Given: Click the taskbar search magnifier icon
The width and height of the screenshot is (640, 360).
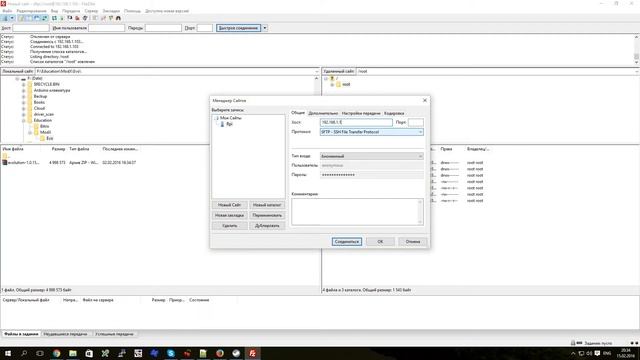Looking at the screenshot, I should point(24,353).
